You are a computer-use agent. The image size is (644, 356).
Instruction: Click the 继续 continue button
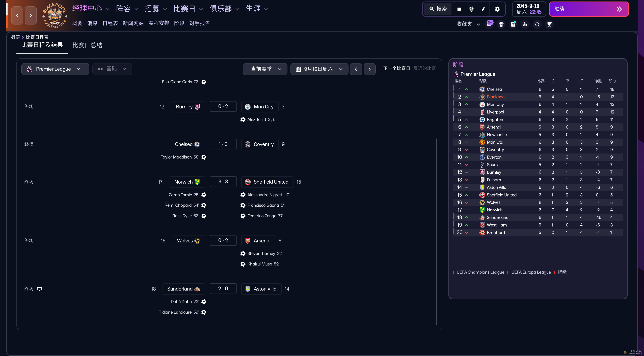pos(589,9)
